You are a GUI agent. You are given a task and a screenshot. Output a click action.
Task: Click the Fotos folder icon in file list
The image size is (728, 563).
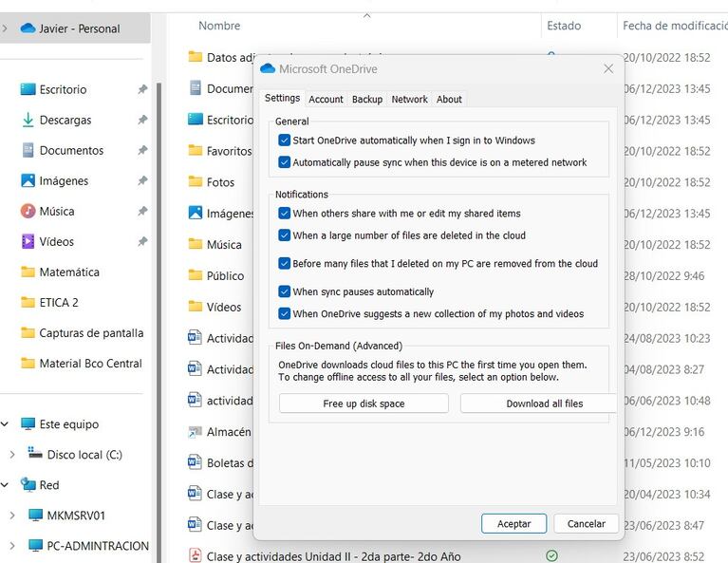(x=195, y=181)
